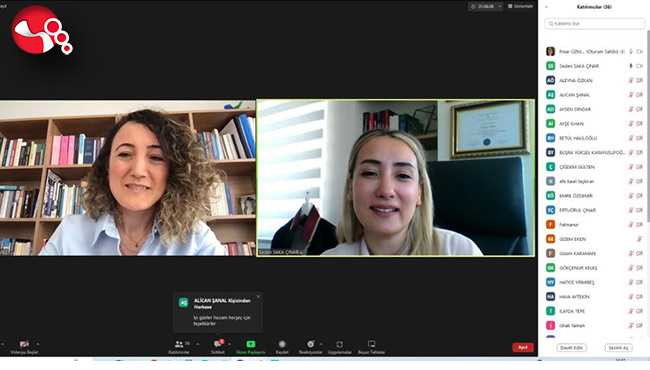
Task: Start video with Videoyu Başlat icon
Action: (24, 344)
